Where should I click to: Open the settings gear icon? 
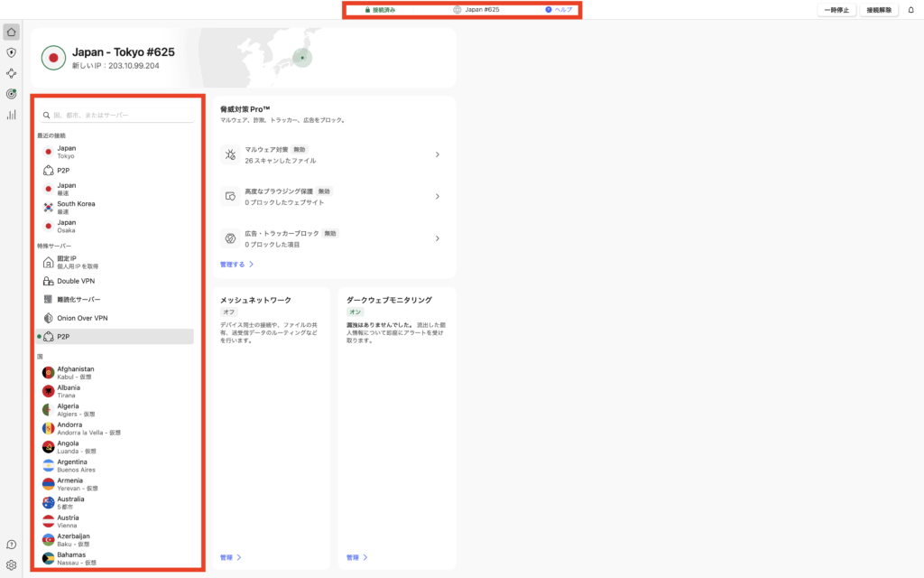click(x=11, y=565)
